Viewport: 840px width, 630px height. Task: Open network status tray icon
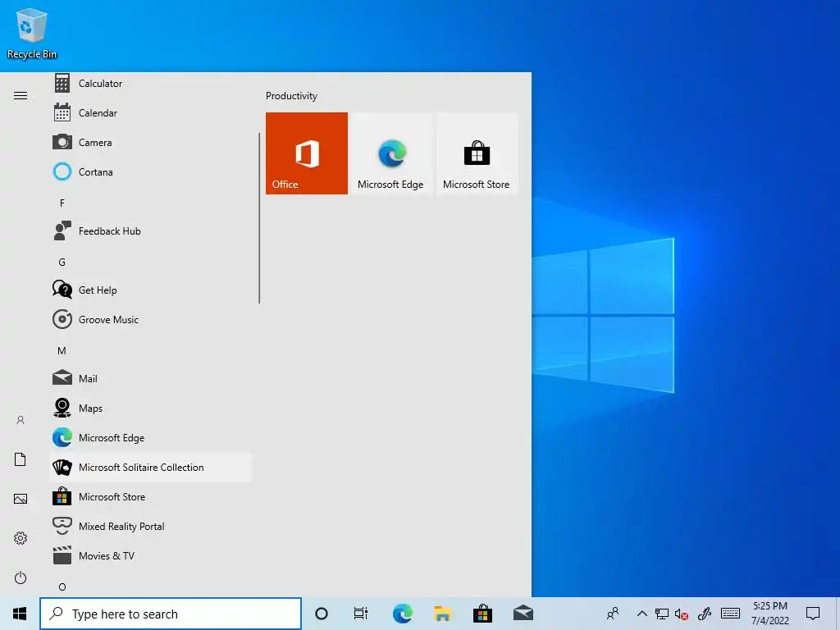(662, 614)
